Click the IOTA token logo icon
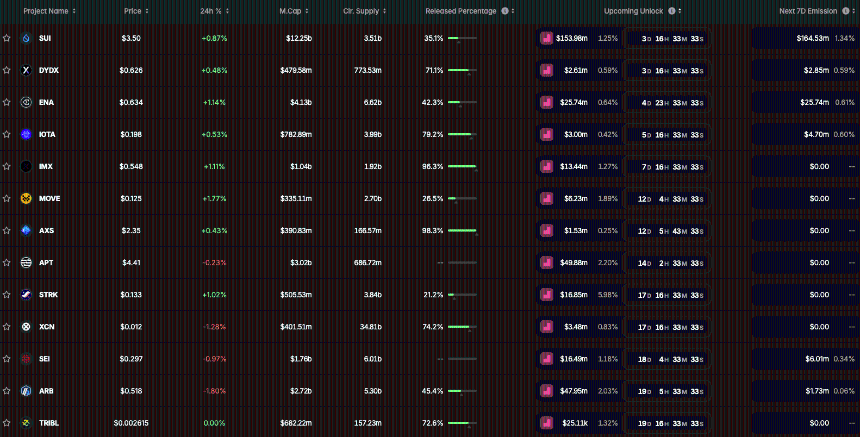The image size is (860, 437). point(26,134)
